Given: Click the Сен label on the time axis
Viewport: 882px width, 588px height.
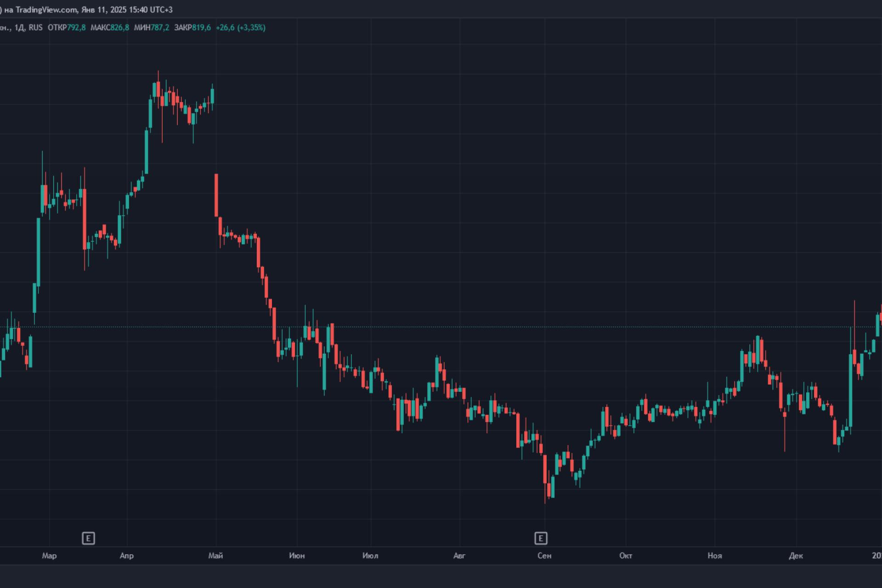Looking at the screenshot, I should point(544,556).
